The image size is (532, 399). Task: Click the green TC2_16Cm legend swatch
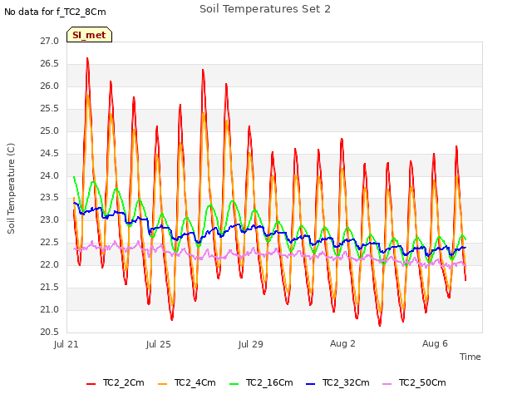click(x=234, y=384)
